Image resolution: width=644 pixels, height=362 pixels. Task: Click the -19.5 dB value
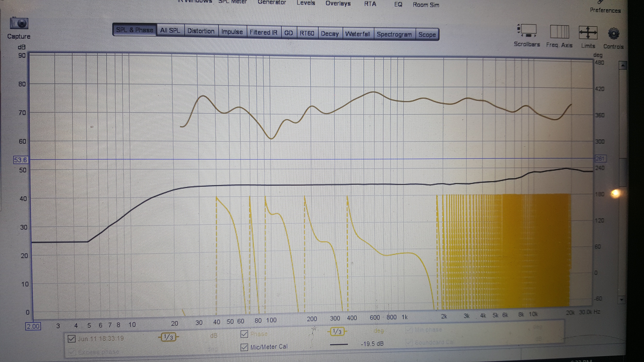[372, 344]
